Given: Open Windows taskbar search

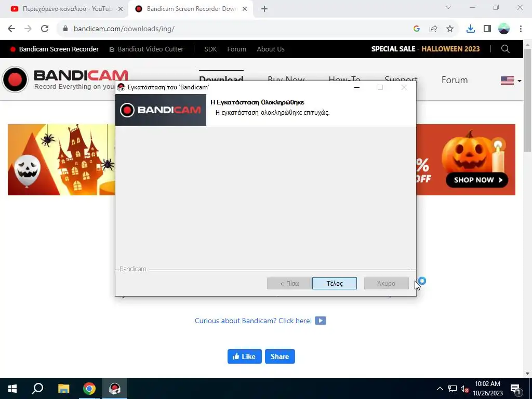Looking at the screenshot, I should 37,389.
